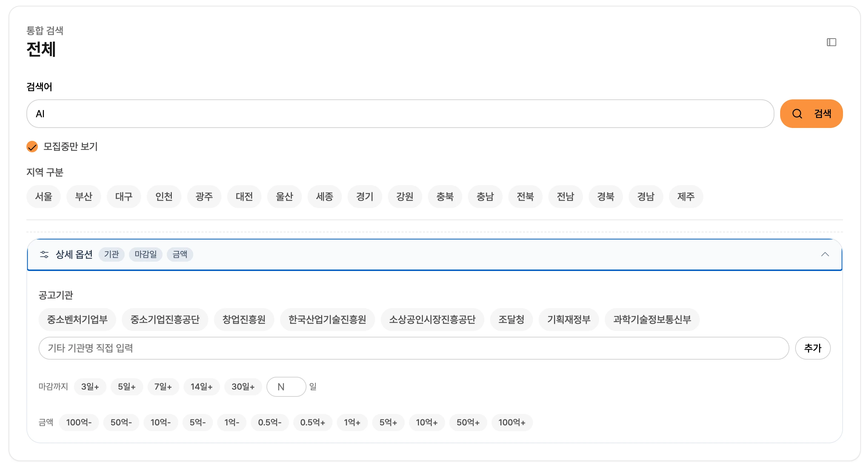Select the 중소벤처기업부 agency chip
The image size is (868, 469).
(77, 320)
